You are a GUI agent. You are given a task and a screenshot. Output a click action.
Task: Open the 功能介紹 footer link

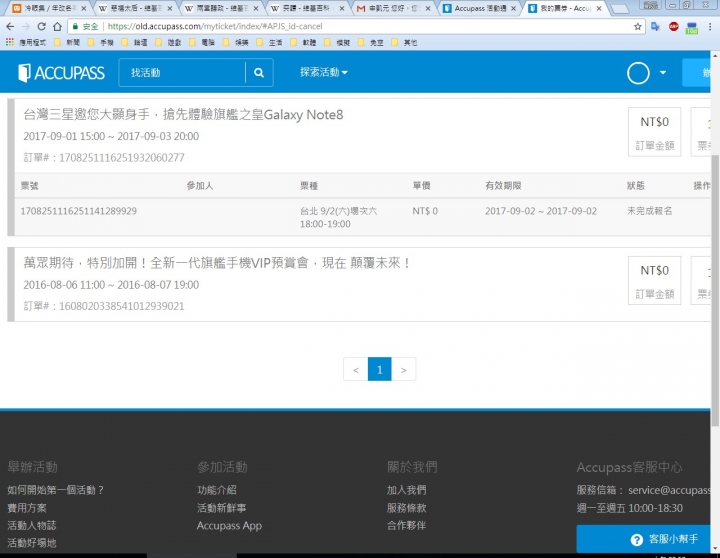pos(217,490)
